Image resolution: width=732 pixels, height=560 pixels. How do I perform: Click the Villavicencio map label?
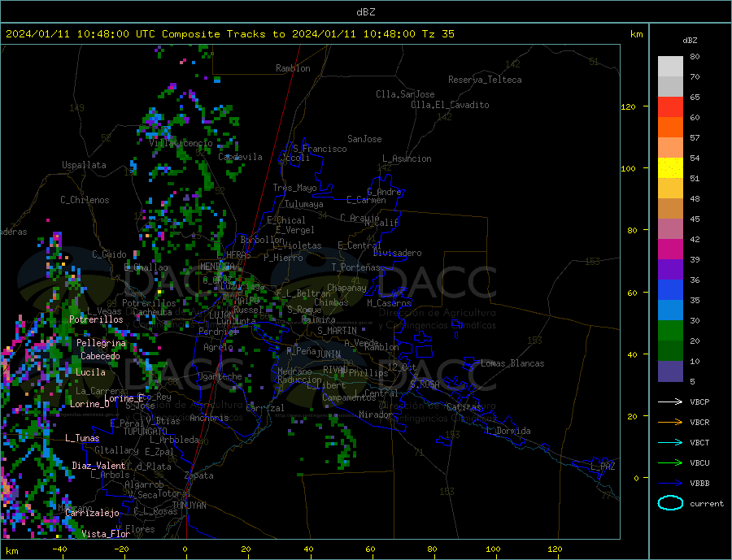[181, 143]
